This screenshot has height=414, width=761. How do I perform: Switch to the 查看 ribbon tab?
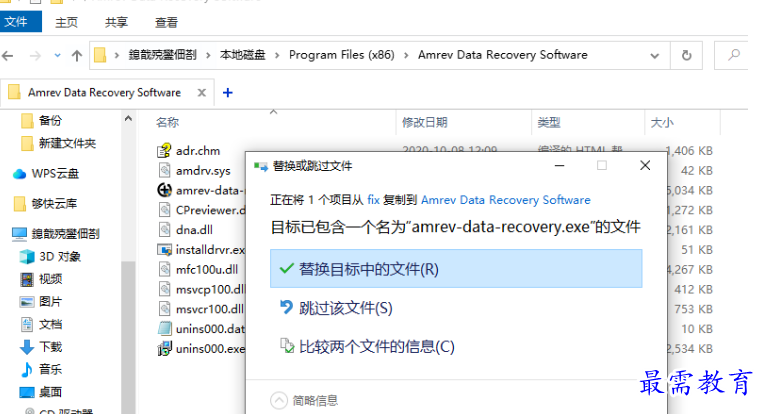click(166, 22)
